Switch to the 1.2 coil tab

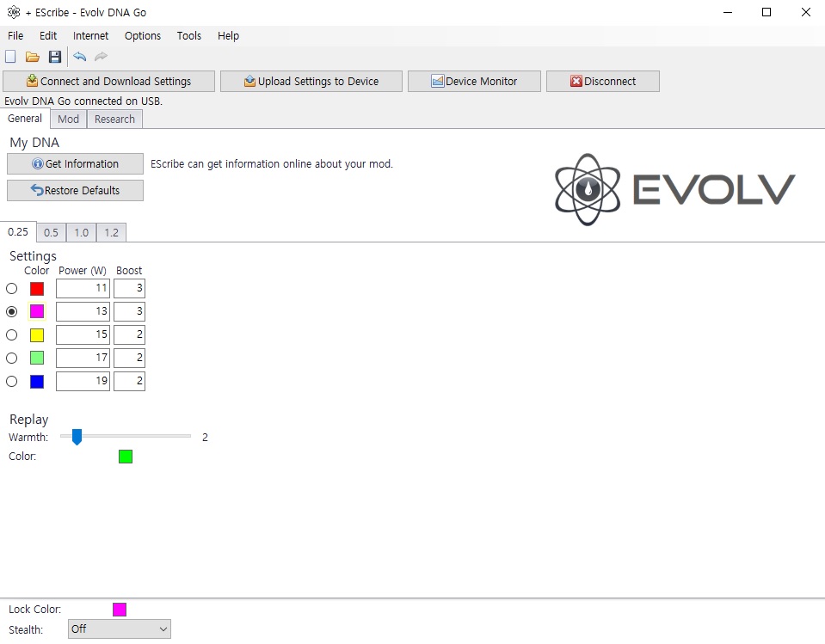pyautogui.click(x=111, y=232)
